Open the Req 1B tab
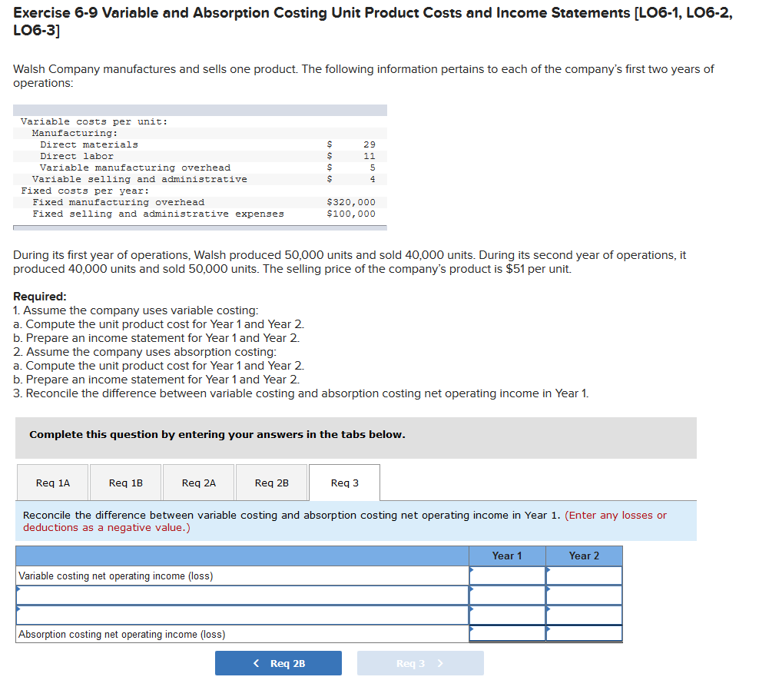This screenshot has height=700, width=759. [126, 482]
